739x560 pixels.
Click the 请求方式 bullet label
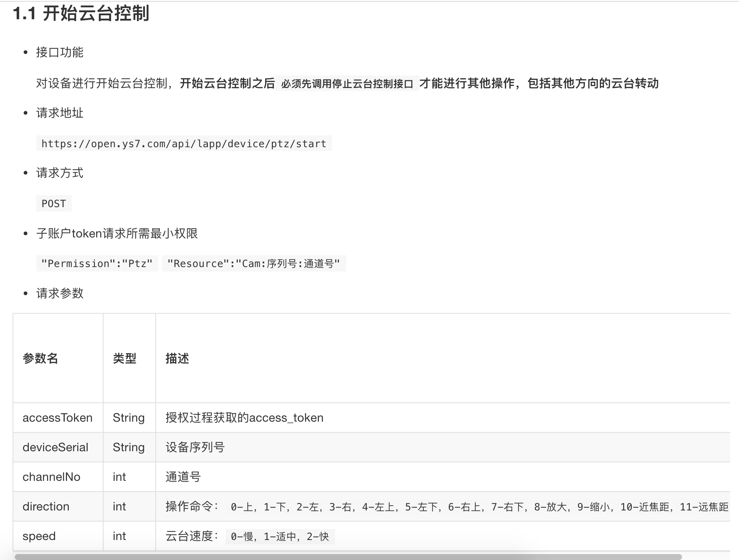tap(60, 173)
